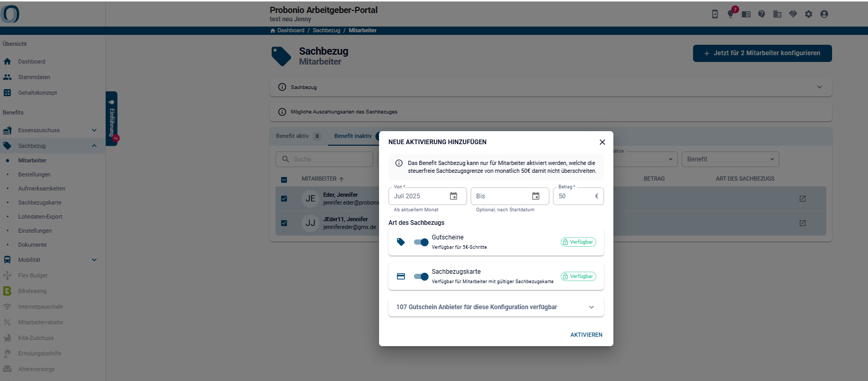
Task: Open Aufmerksamkeiten in the sidebar
Action: click(42, 188)
